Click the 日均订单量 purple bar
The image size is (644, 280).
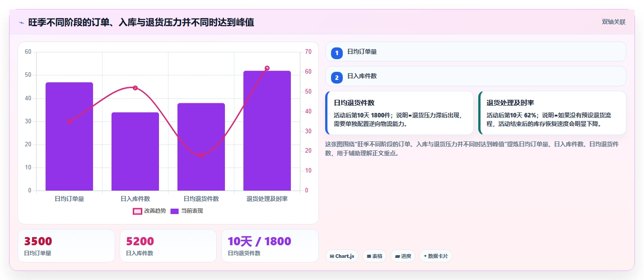[69, 136]
